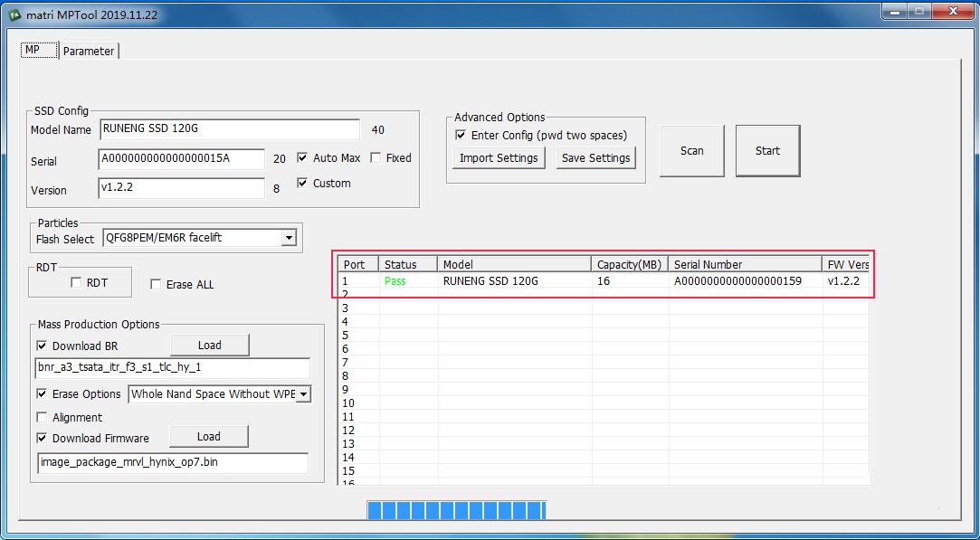980x540 pixels.
Task: Click the Model Name input field
Action: pyautogui.click(x=229, y=130)
